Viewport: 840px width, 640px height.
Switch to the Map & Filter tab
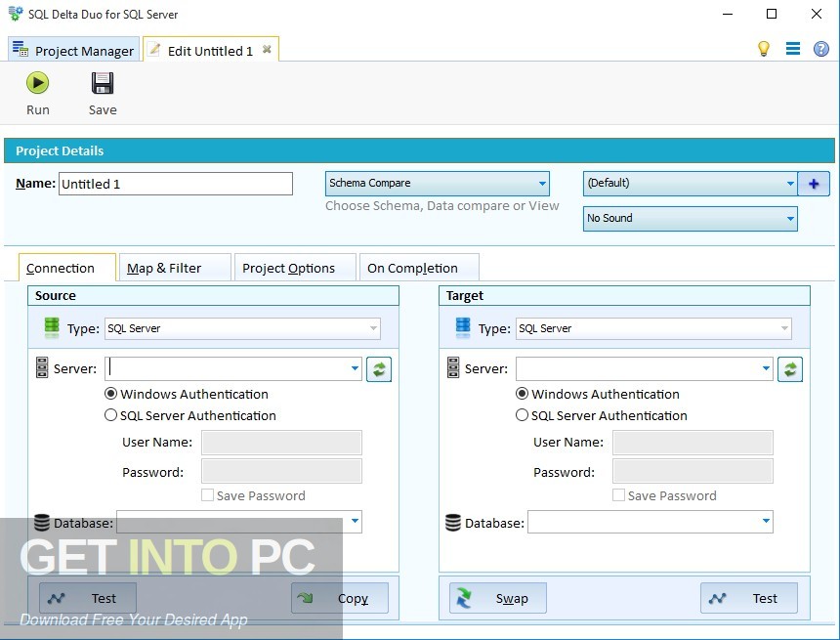tap(175, 268)
